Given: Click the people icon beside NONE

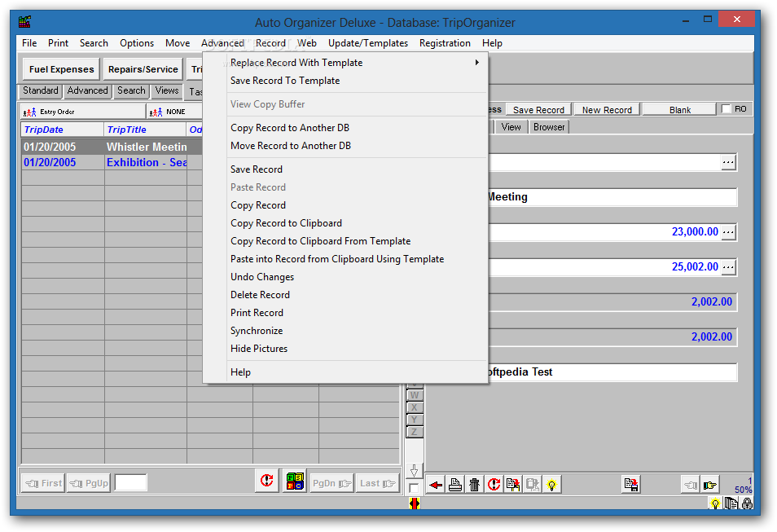Looking at the screenshot, I should point(156,112).
